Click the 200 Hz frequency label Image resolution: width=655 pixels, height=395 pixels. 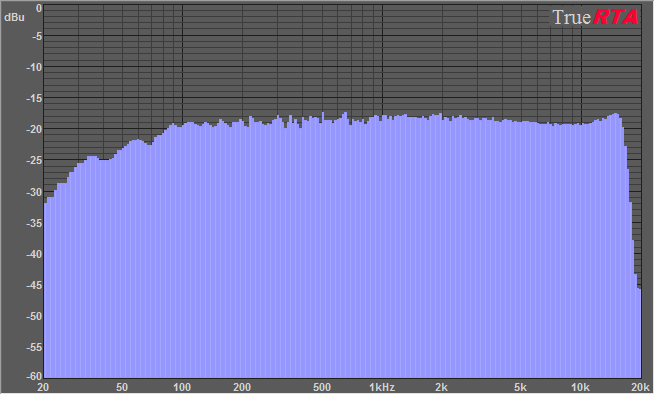[x=242, y=387]
